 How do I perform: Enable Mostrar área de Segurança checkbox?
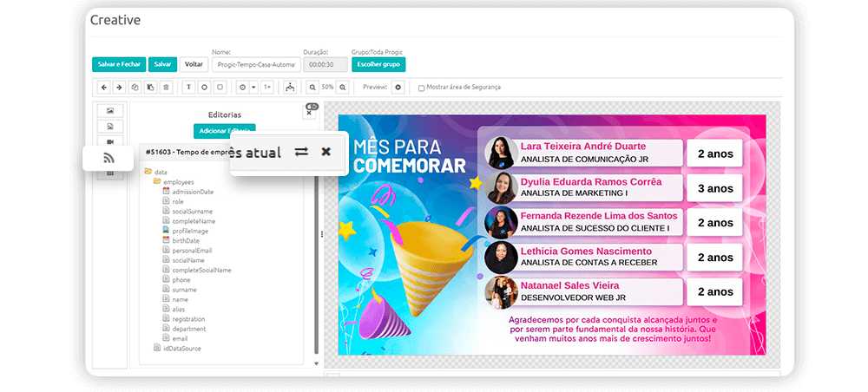click(x=421, y=88)
